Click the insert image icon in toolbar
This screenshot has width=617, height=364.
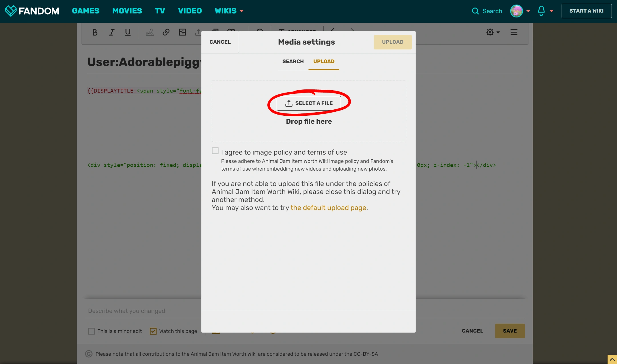tap(182, 32)
